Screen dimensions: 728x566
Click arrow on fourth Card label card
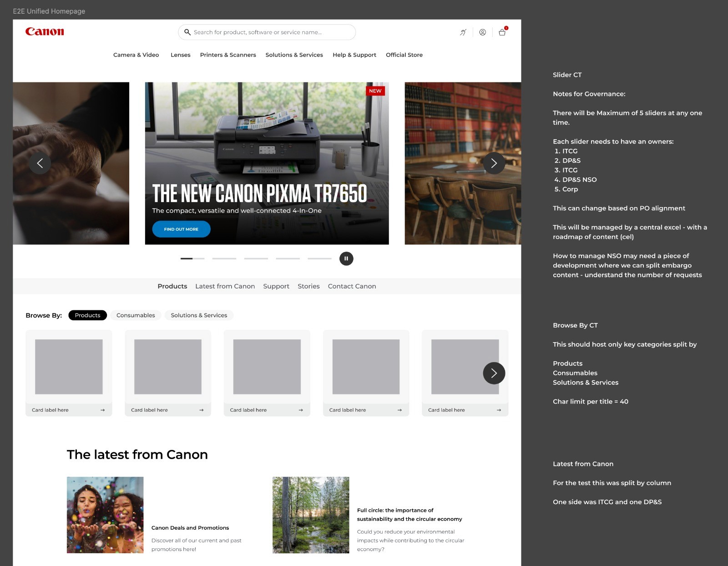click(399, 410)
